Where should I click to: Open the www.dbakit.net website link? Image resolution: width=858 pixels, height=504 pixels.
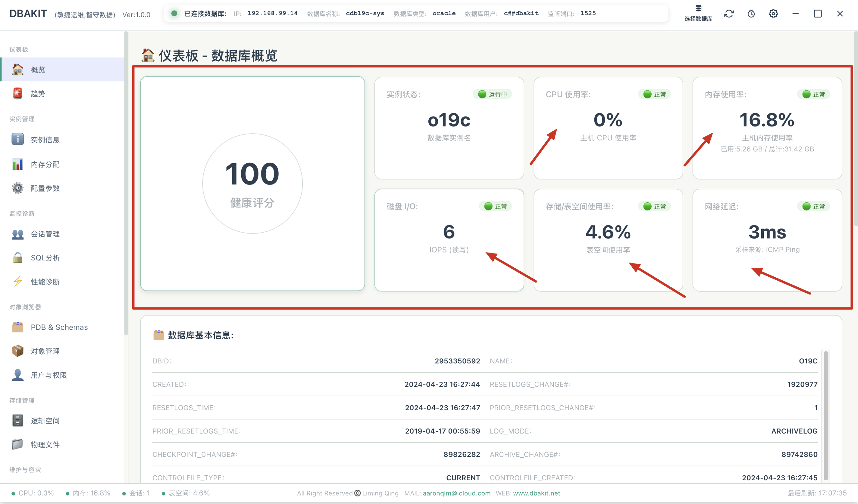point(537,493)
